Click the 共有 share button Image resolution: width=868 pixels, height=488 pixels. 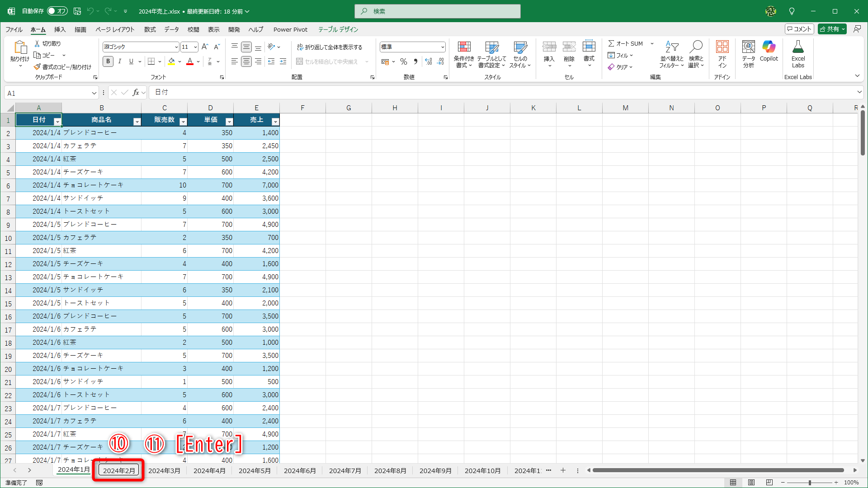coord(829,29)
